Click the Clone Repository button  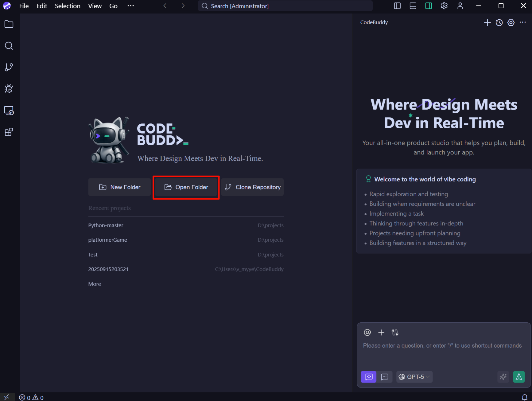pos(252,187)
